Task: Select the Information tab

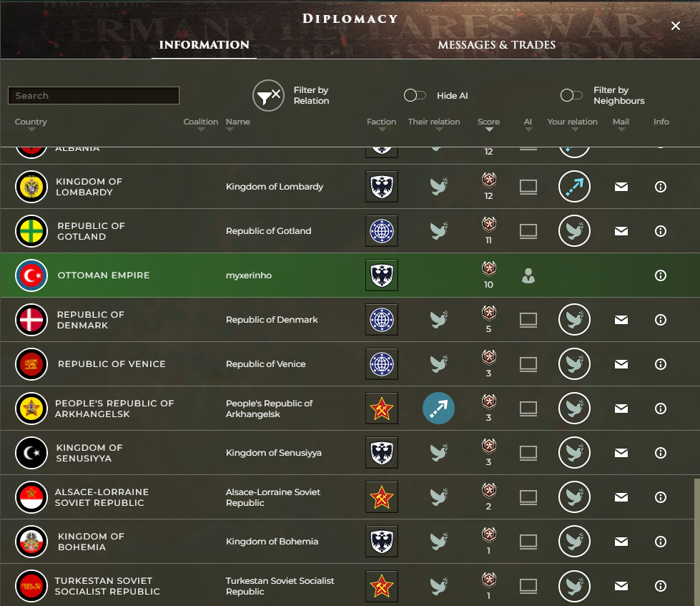Action: [202, 44]
